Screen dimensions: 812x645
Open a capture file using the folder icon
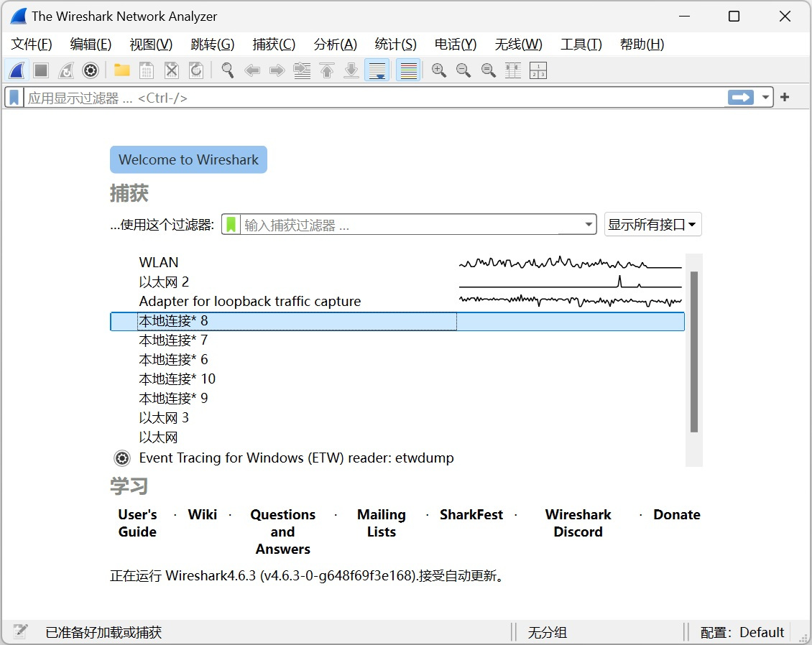(121, 70)
